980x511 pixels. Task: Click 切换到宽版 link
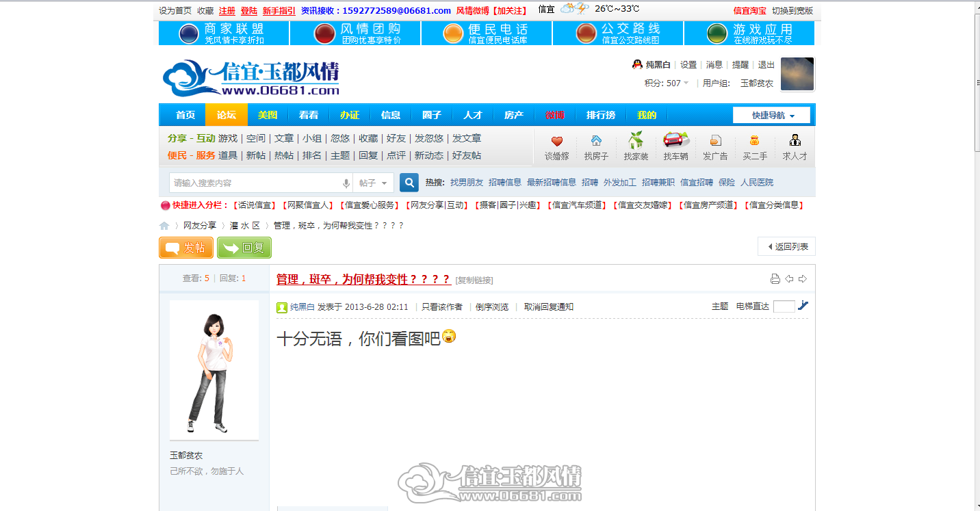(x=792, y=11)
